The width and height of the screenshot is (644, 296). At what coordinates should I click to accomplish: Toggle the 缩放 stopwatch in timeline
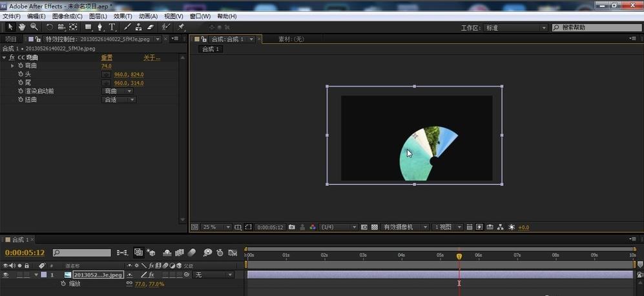click(63, 284)
